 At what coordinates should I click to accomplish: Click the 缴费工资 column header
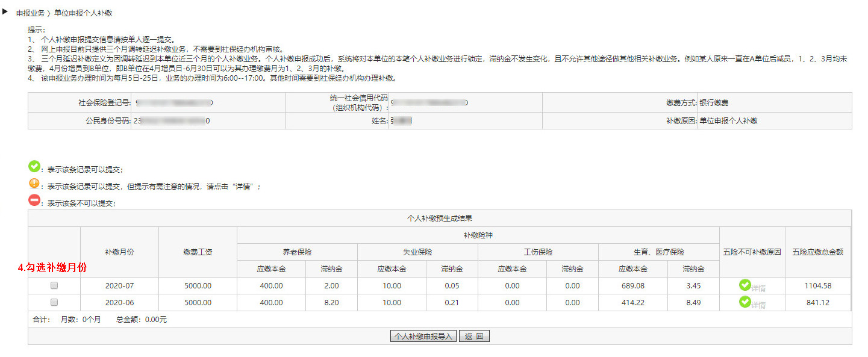click(198, 252)
